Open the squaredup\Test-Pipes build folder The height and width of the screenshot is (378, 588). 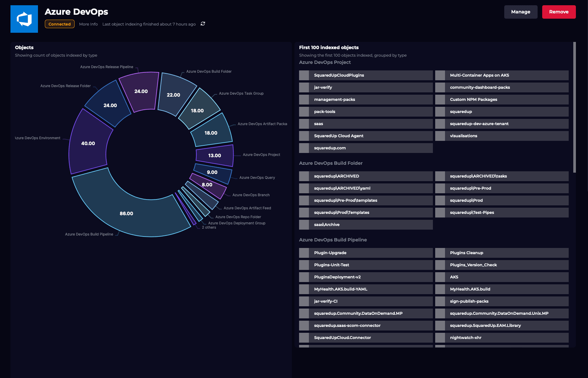point(502,213)
